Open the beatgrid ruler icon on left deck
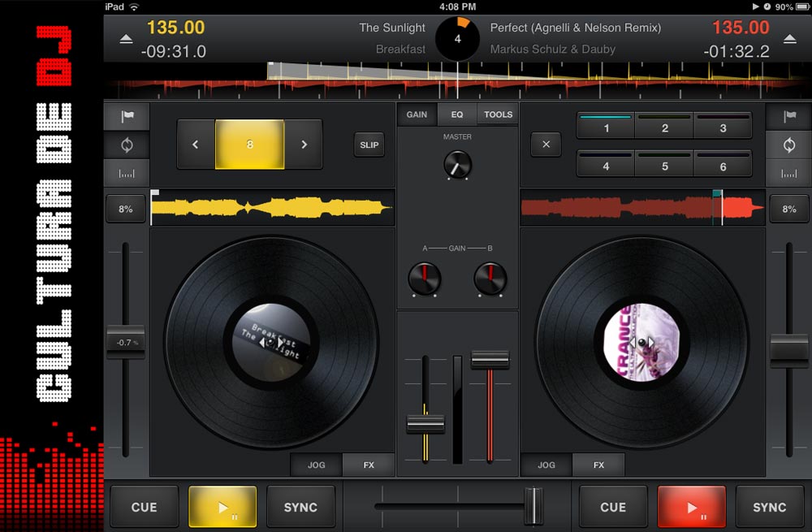812x532 pixels. (126, 172)
